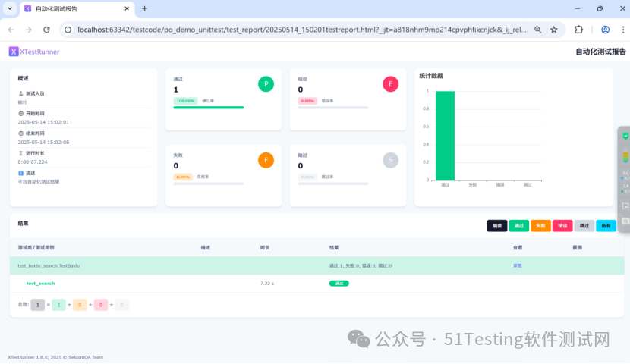The height and width of the screenshot is (364, 630).
Task: Click the blue info icon beside 描述
Action: pos(21,173)
